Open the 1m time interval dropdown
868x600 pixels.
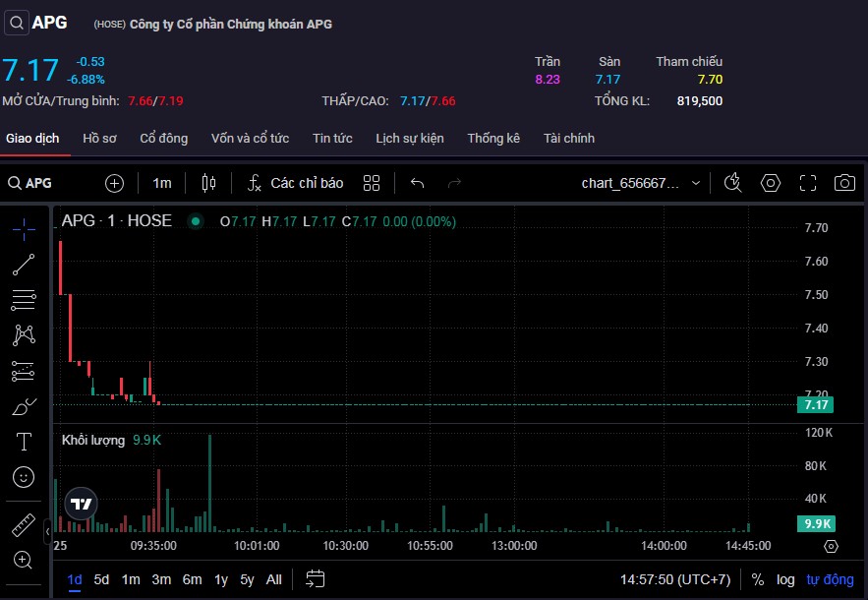coord(162,183)
